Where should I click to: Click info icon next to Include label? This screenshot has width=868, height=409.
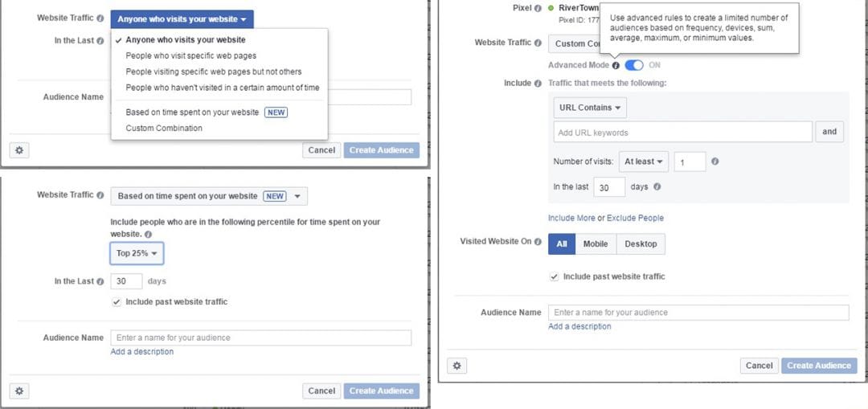(538, 83)
